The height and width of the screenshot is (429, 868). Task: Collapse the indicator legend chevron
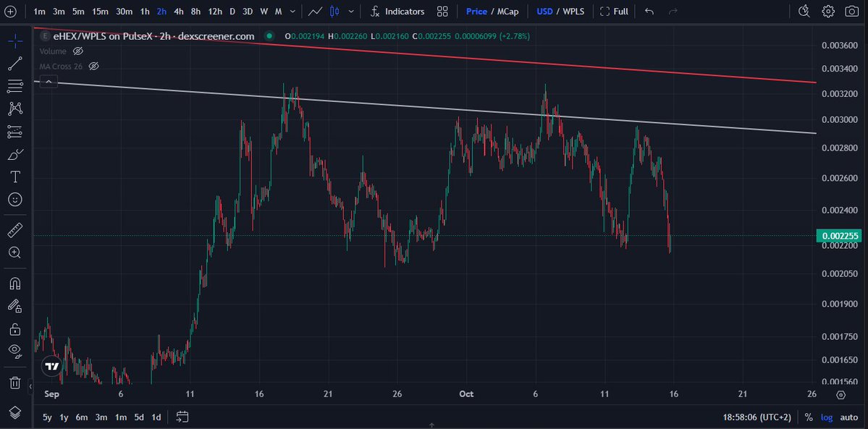pyautogui.click(x=49, y=82)
